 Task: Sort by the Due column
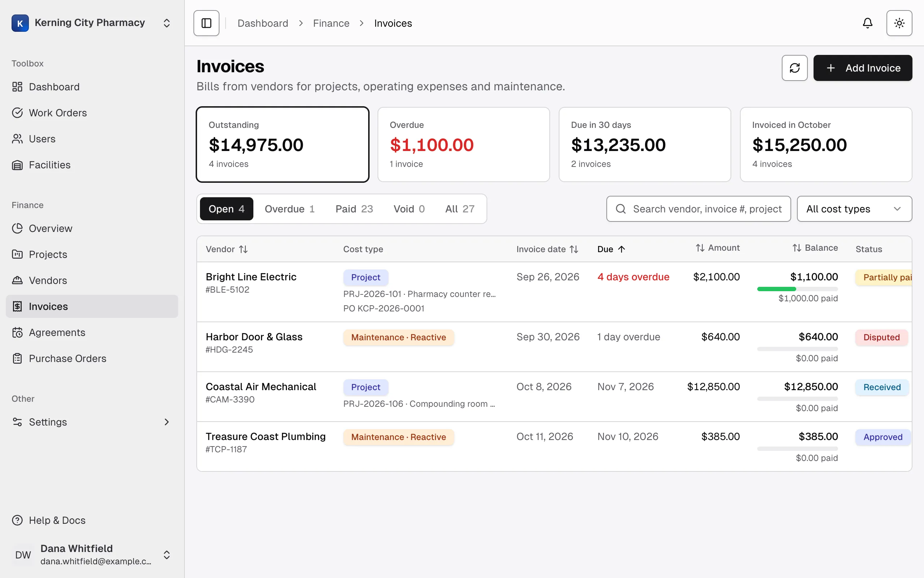611,249
